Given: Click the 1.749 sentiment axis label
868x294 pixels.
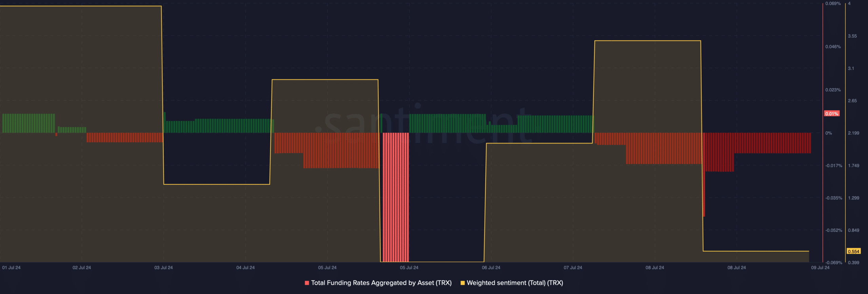Looking at the screenshot, I should (853, 165).
